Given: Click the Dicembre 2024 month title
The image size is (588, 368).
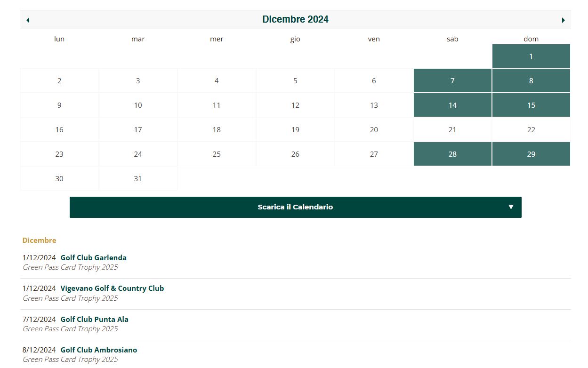Looking at the screenshot, I should coord(295,20).
